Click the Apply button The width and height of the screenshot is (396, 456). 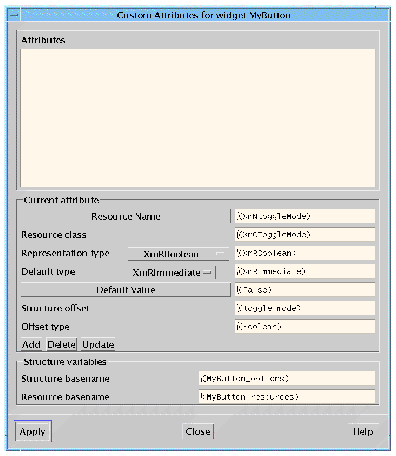(33, 431)
